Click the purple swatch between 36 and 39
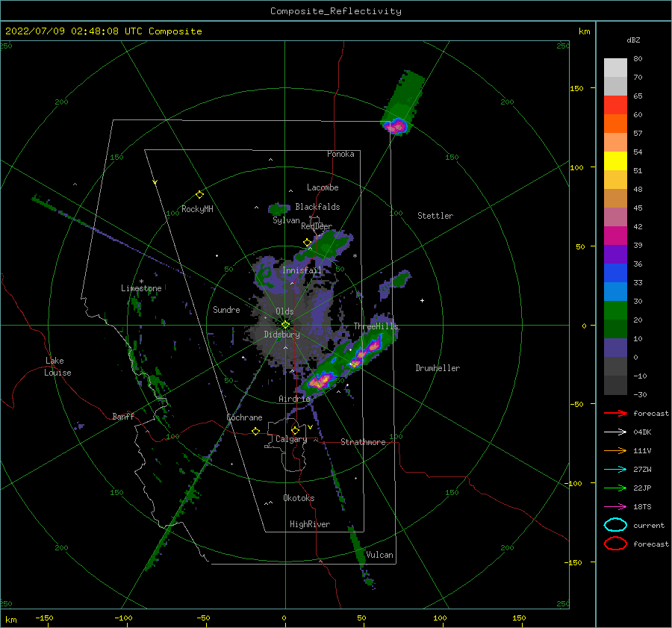The width and height of the screenshot is (672, 628). pos(615,255)
